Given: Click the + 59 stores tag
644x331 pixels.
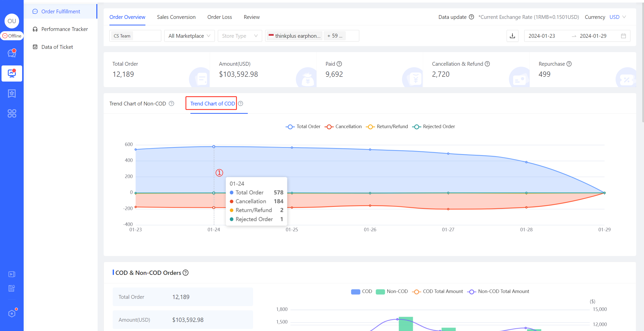Looking at the screenshot, I should pos(335,36).
